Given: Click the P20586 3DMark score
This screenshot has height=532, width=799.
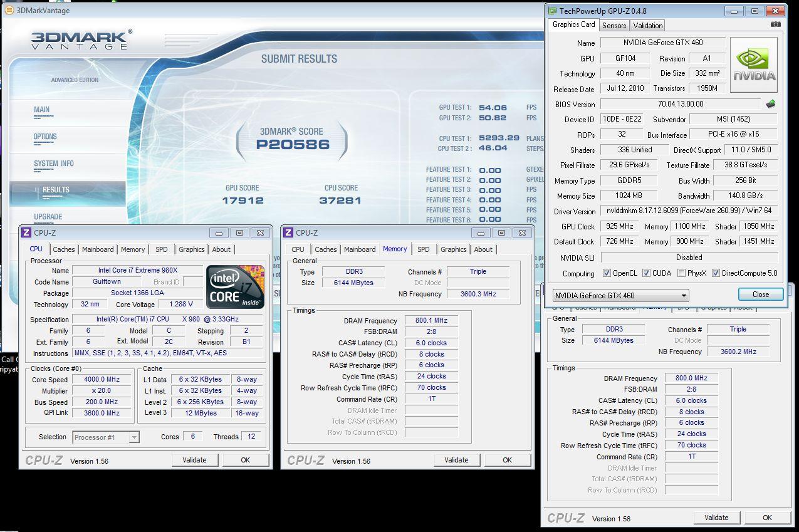Looking at the screenshot, I should tap(293, 145).
